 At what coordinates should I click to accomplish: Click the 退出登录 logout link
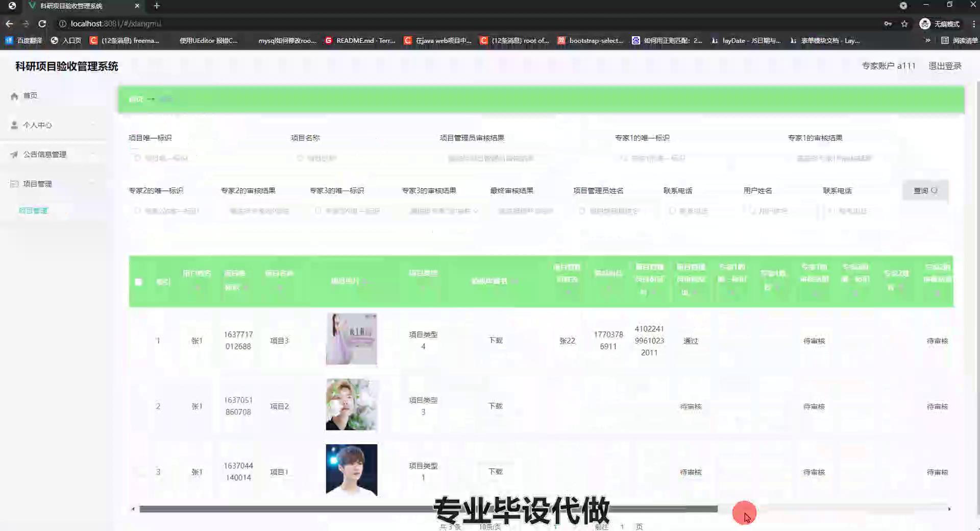945,66
